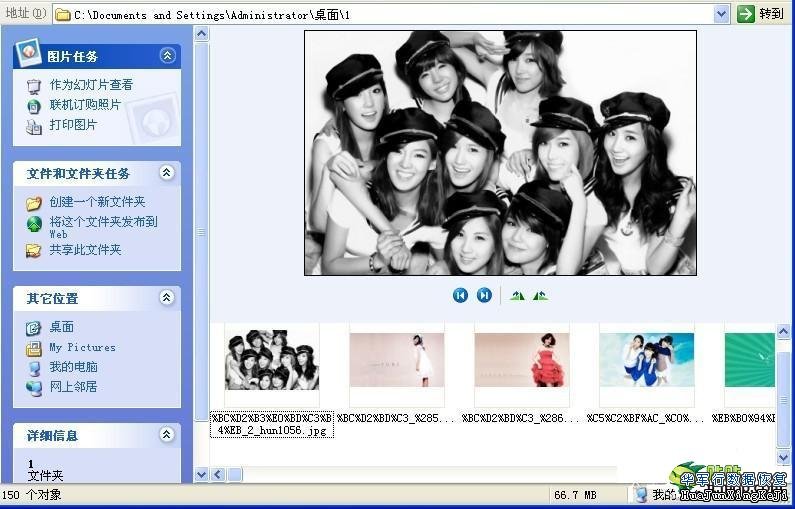Collapse the 详细信息 panel
Screen dimensions: 795x509
[x=167, y=435]
